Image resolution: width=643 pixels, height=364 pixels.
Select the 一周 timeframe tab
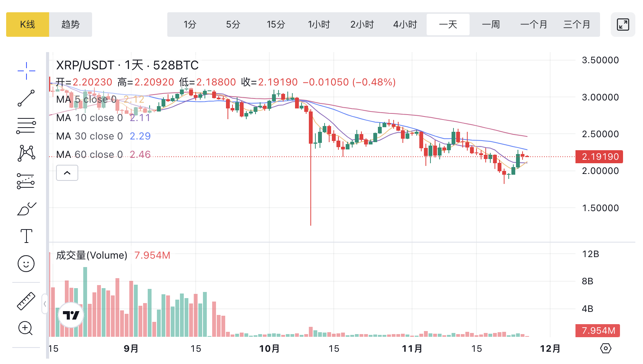[491, 25]
